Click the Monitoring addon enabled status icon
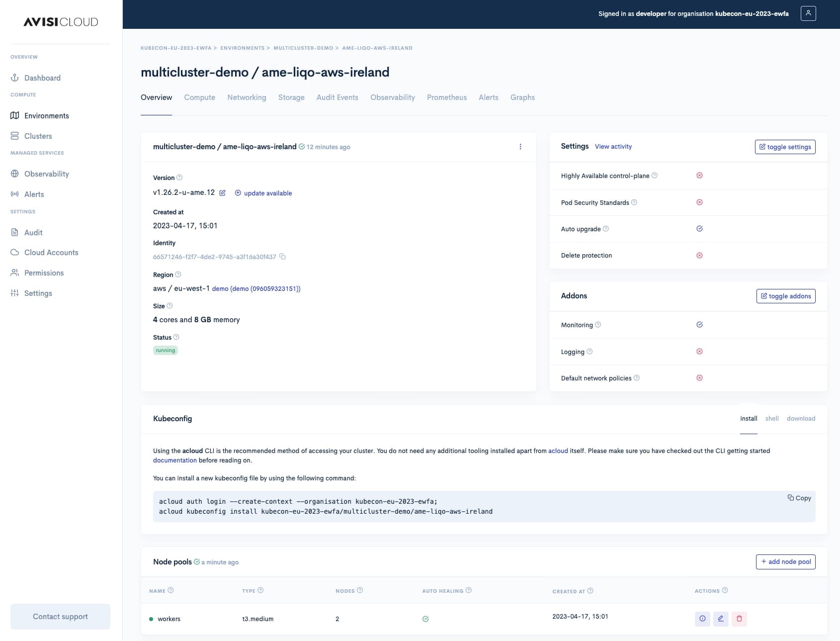Image resolution: width=840 pixels, height=641 pixels. click(699, 325)
